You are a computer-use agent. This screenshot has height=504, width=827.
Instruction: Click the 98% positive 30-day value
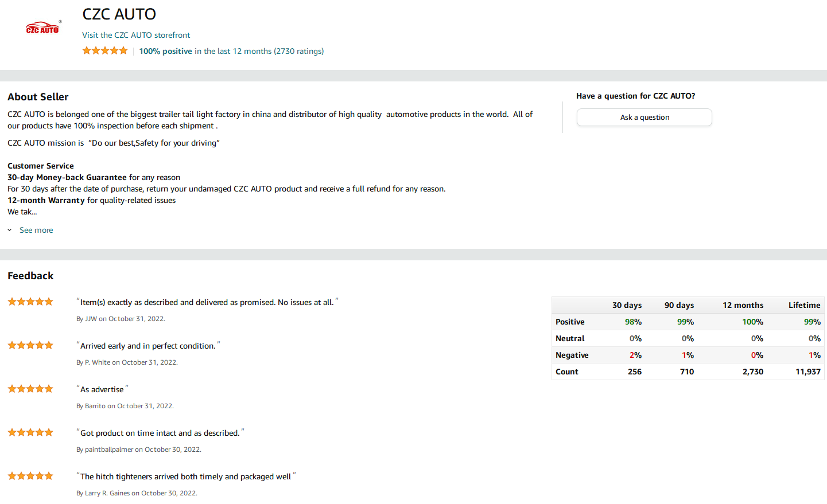click(633, 322)
